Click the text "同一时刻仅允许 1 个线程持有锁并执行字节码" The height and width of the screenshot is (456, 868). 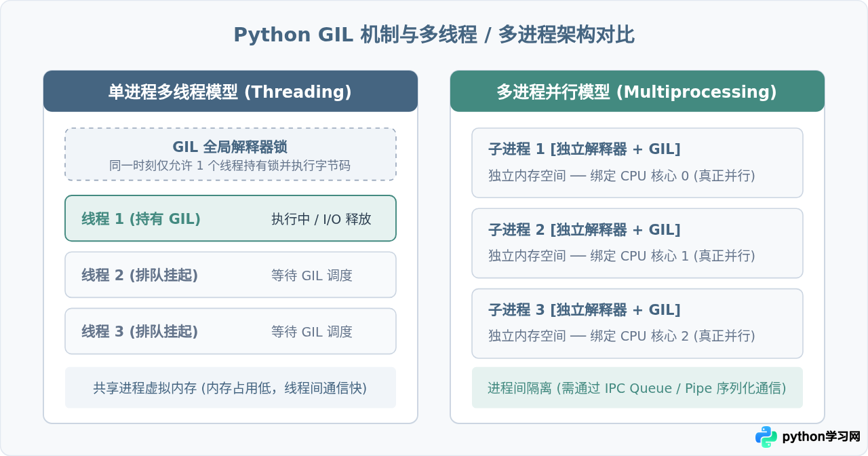[231, 166]
